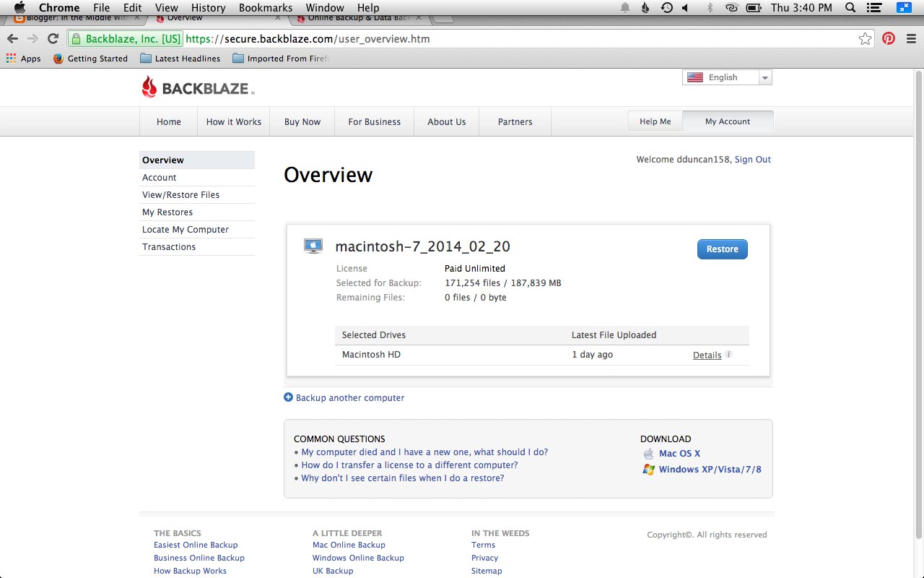Open the My Account tab
This screenshot has width=924, height=578.
click(728, 121)
